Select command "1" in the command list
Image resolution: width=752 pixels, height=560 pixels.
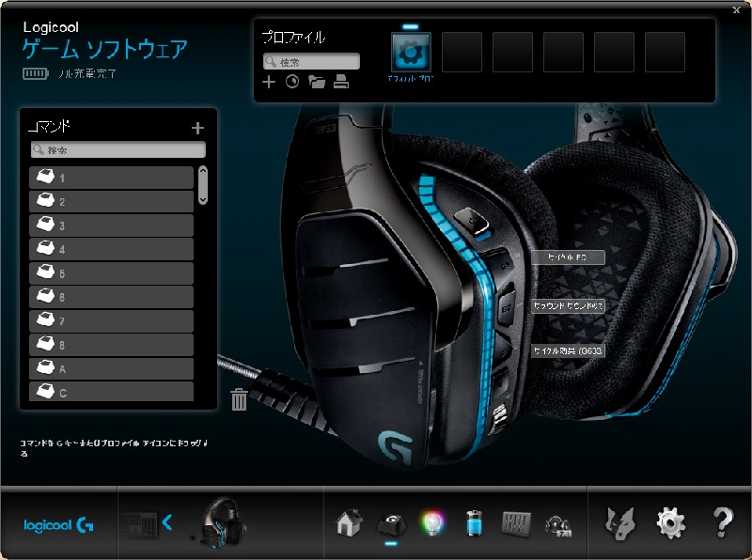coord(111,178)
